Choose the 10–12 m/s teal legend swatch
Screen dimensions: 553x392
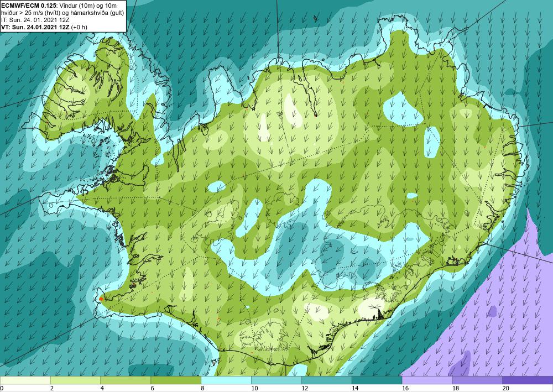276,380
